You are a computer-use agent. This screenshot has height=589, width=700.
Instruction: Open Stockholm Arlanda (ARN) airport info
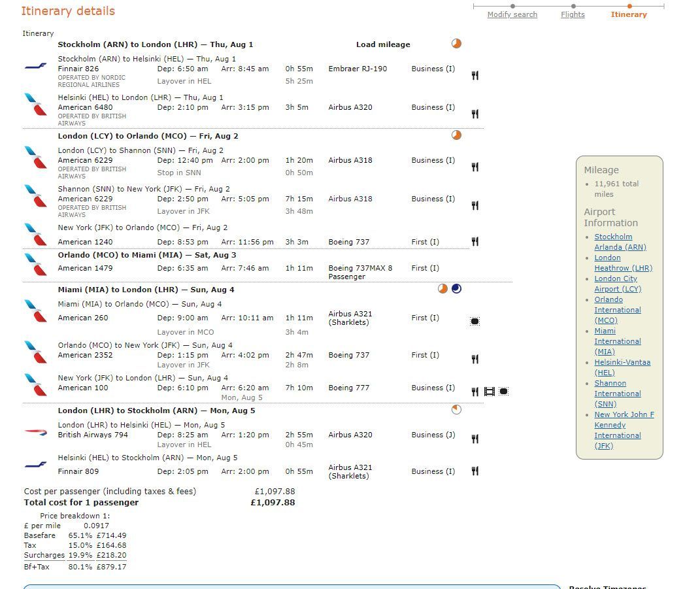click(x=620, y=242)
